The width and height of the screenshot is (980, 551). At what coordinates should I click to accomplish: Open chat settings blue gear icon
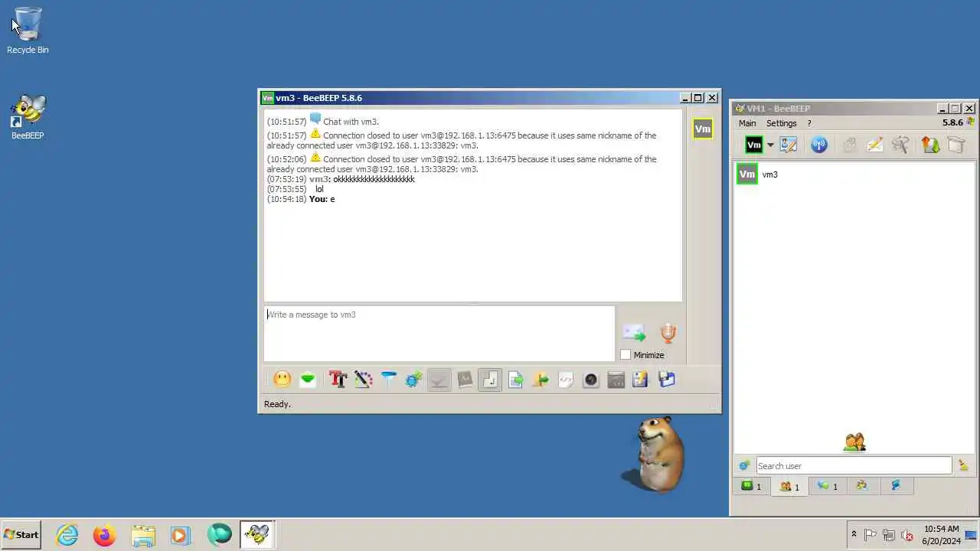point(414,380)
